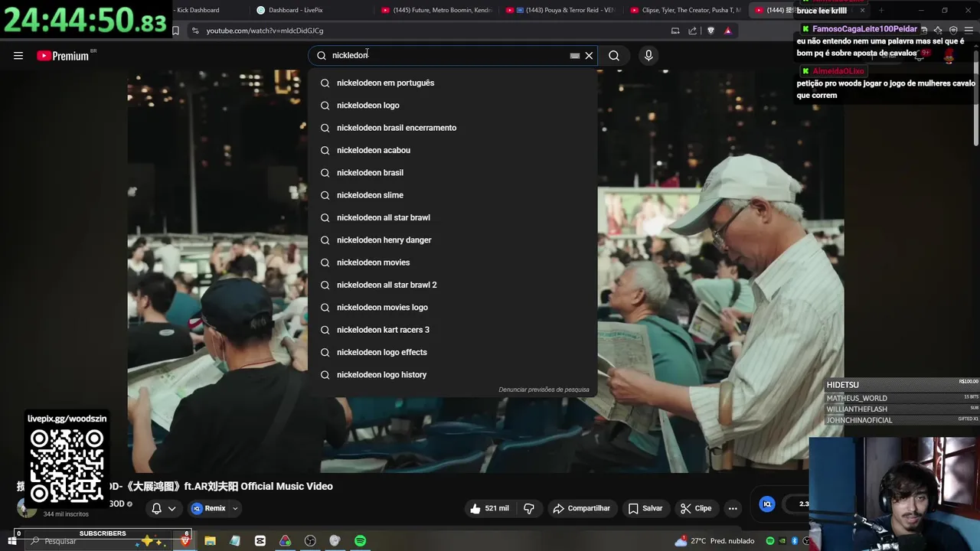Image resolution: width=980 pixels, height=551 pixels.
Task: Pick suggestion 'nickelodeon slime'
Action: tap(452, 195)
